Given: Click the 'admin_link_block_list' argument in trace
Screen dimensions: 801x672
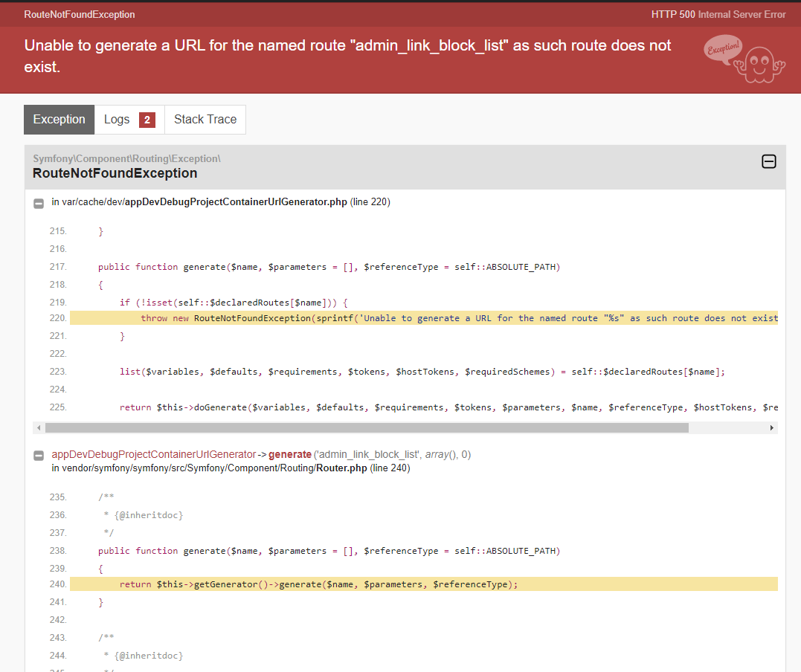Looking at the screenshot, I should (368, 454).
